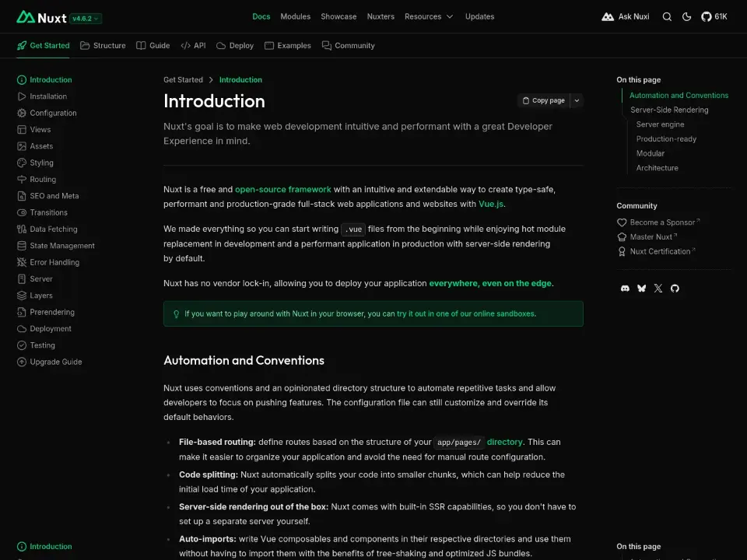Jump to Automation and Conventions section
The image size is (747, 560).
pos(679,95)
